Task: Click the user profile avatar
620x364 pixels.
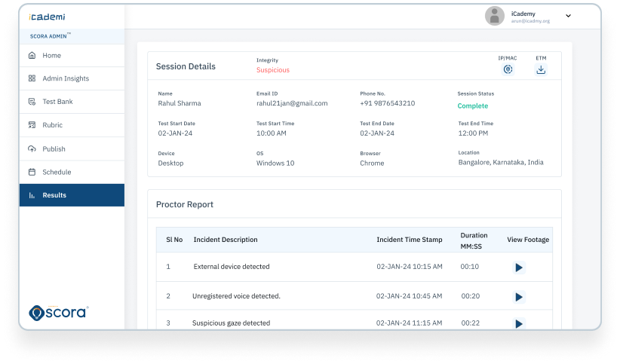Action: pos(495,16)
